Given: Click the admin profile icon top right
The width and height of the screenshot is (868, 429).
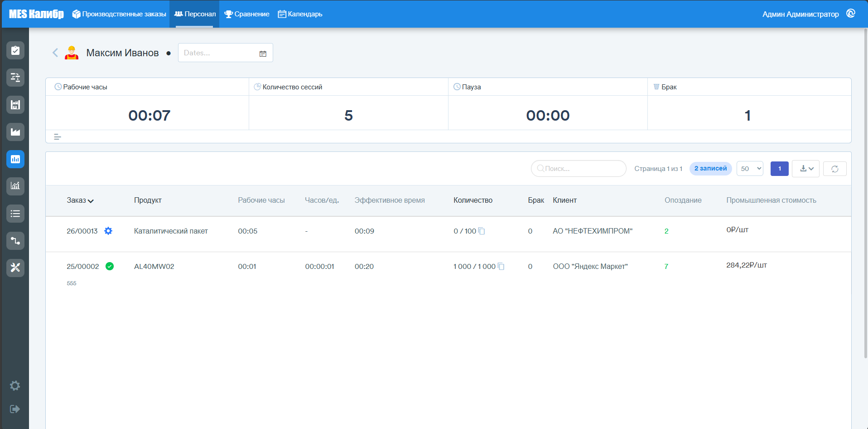Looking at the screenshot, I should (x=851, y=14).
